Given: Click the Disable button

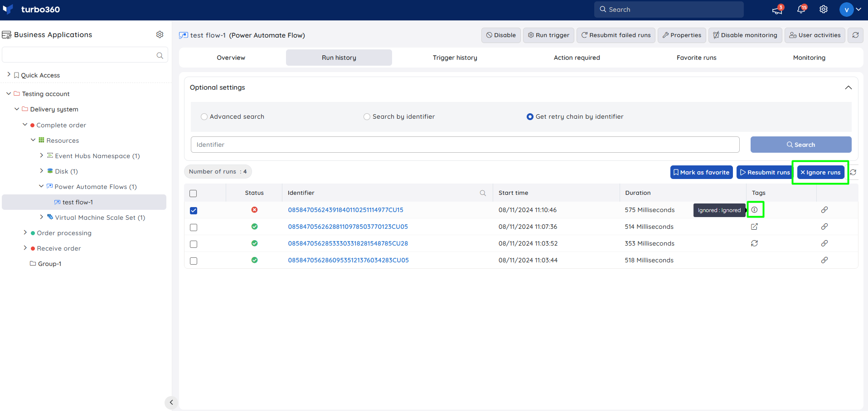Looking at the screenshot, I should pos(501,35).
